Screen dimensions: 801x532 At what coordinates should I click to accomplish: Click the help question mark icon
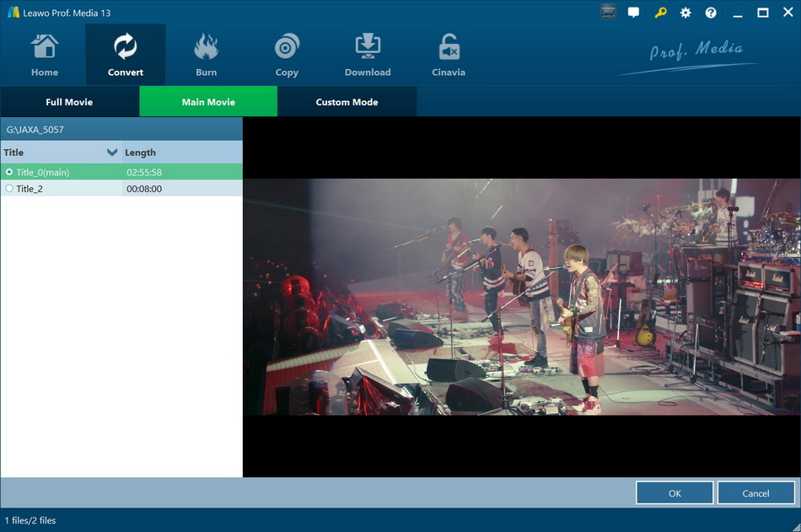710,13
